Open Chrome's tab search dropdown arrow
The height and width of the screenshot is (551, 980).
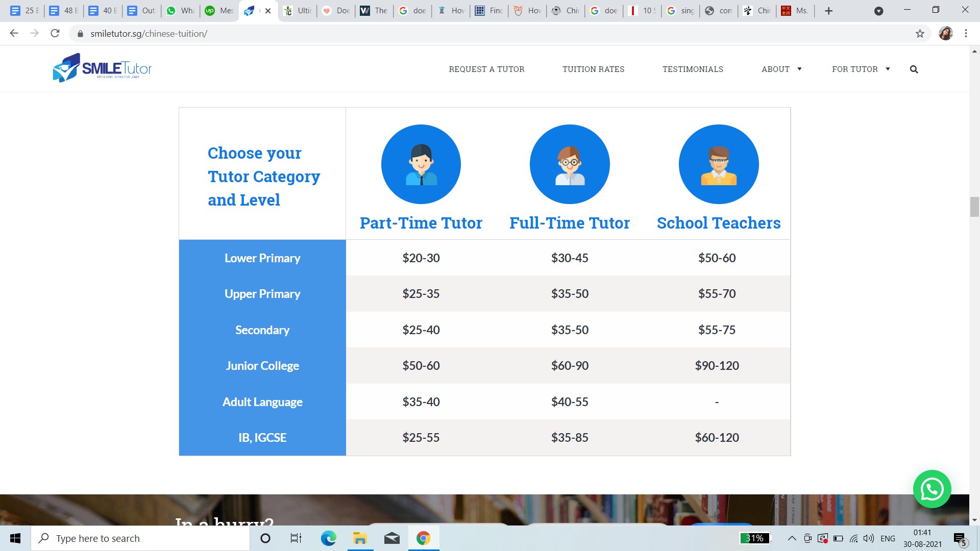pos(878,11)
